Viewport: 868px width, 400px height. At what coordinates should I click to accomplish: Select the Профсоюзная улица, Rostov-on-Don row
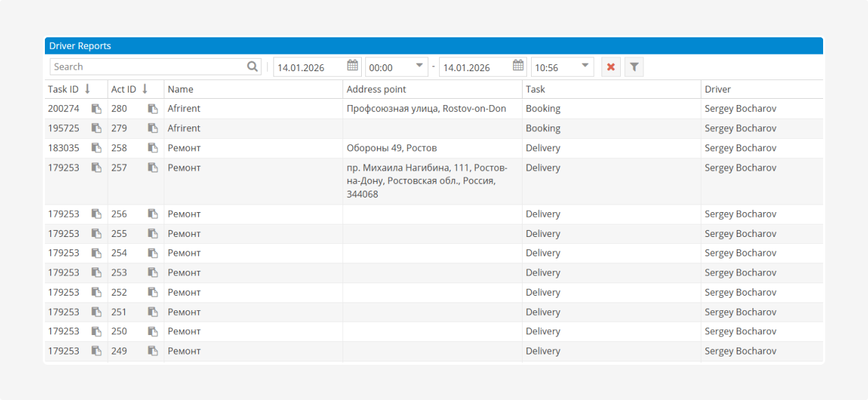pos(426,108)
